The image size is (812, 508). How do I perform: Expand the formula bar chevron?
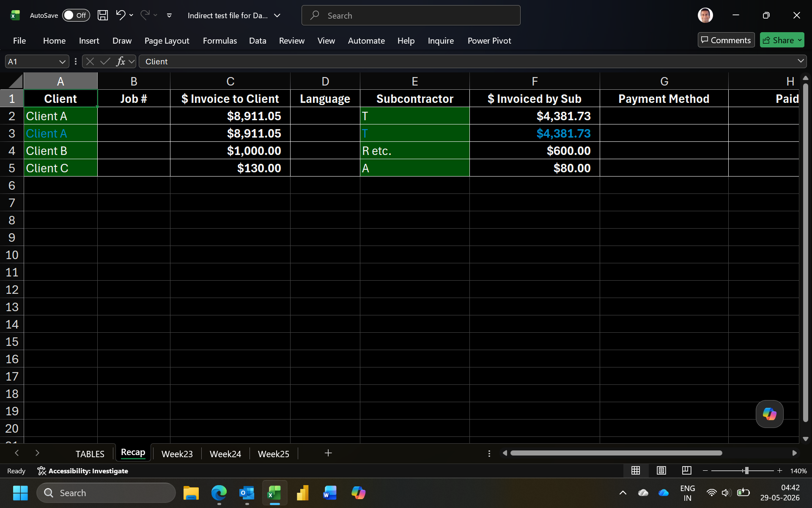pyautogui.click(x=801, y=61)
